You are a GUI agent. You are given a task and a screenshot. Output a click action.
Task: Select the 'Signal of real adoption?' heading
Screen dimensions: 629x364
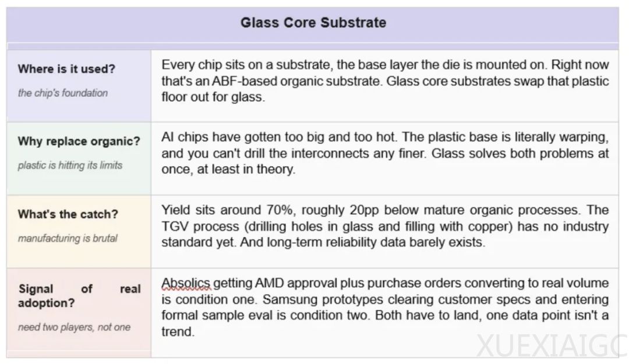pyautogui.click(x=79, y=296)
